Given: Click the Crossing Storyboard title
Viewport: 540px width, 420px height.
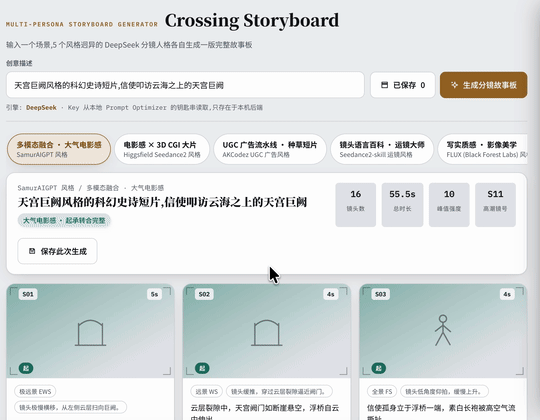Looking at the screenshot, I should point(252,21).
